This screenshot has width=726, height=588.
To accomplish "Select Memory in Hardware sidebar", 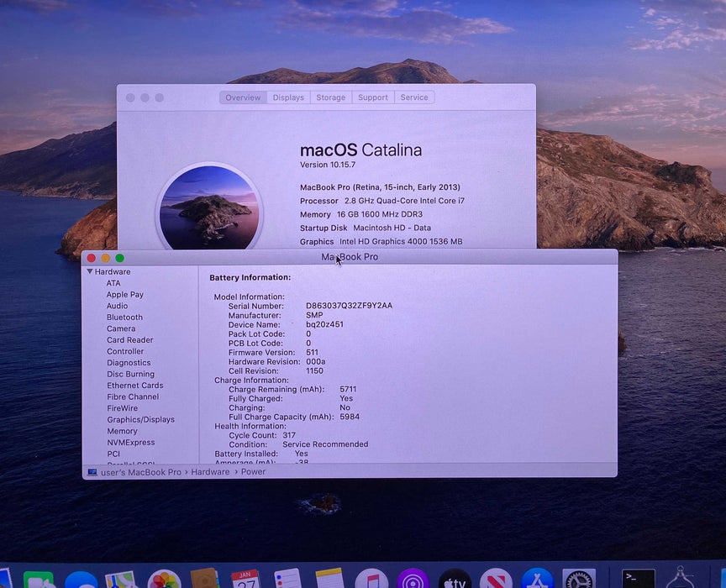I will [122, 431].
